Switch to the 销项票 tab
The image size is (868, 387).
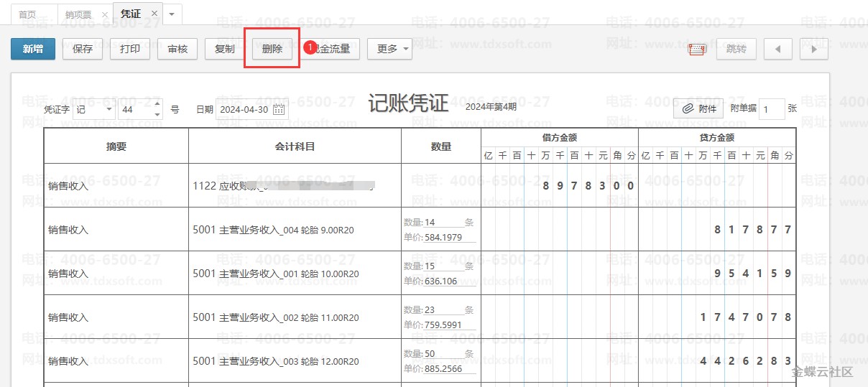[x=78, y=14]
